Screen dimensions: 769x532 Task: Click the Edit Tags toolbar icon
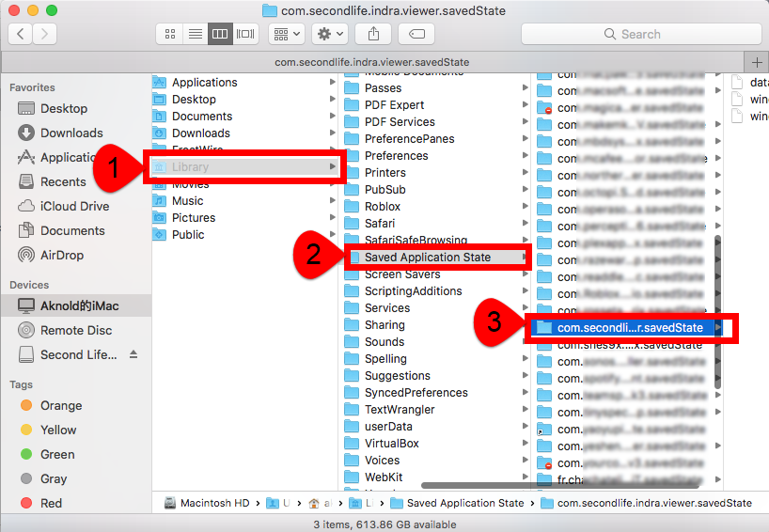(x=416, y=34)
